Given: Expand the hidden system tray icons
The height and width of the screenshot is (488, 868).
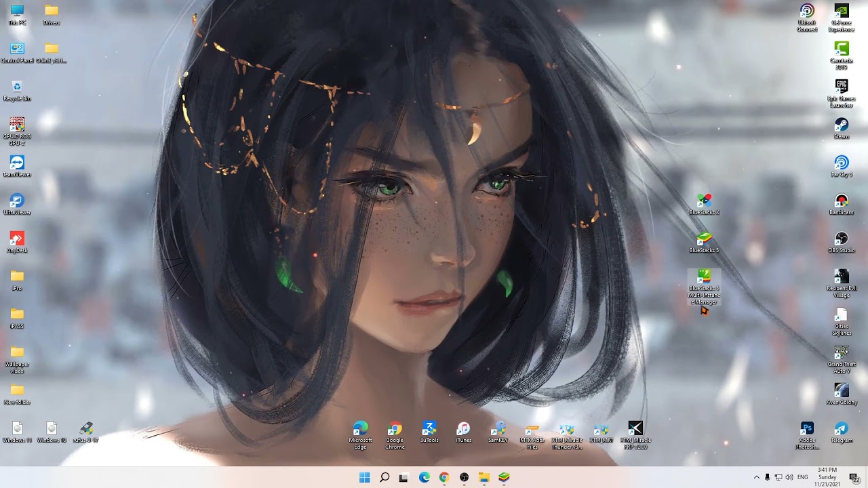Looking at the screenshot, I should point(757,477).
